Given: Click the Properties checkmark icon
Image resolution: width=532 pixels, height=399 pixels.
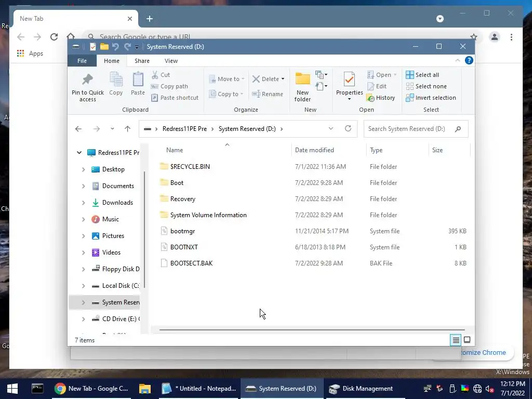Looking at the screenshot, I should [349, 79].
